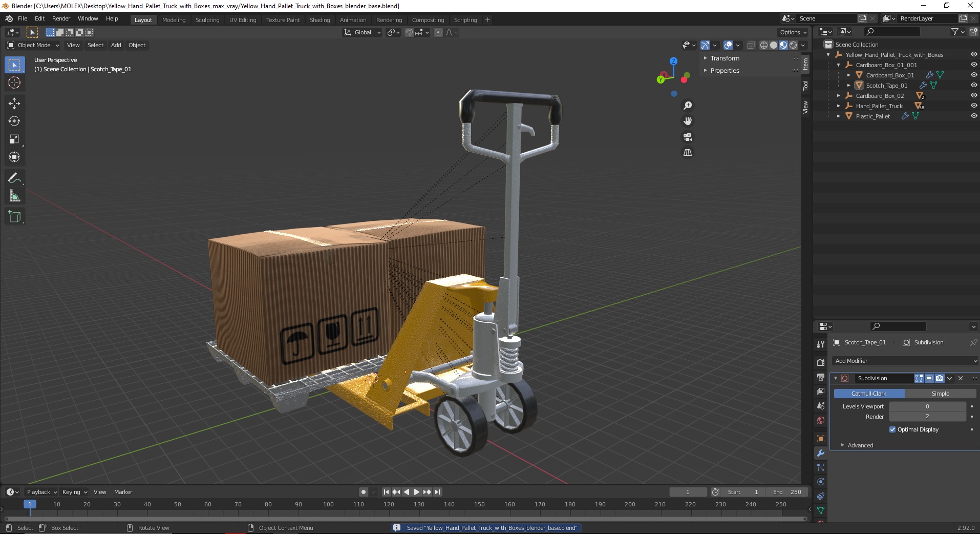The width and height of the screenshot is (980, 534).
Task: Select Simple subdivision type
Action: pyautogui.click(x=941, y=394)
